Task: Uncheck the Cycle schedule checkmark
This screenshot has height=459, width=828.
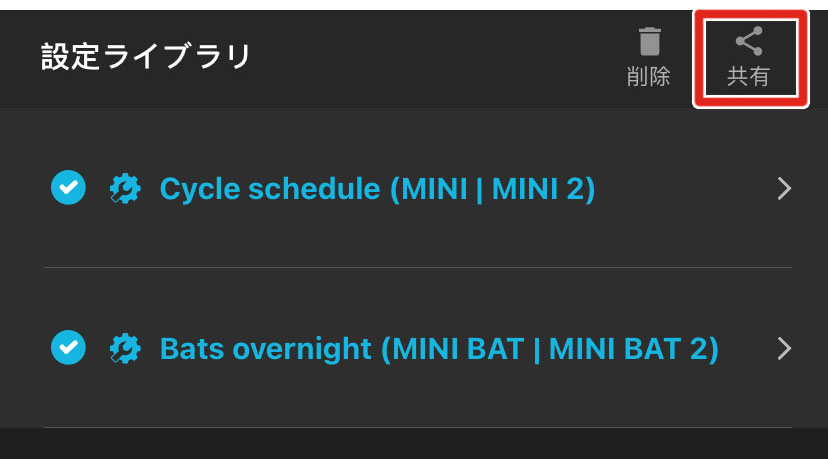Action: [x=67, y=187]
